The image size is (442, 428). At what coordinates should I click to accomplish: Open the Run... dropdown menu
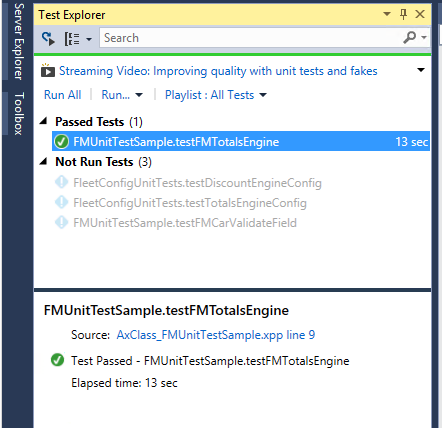(122, 95)
